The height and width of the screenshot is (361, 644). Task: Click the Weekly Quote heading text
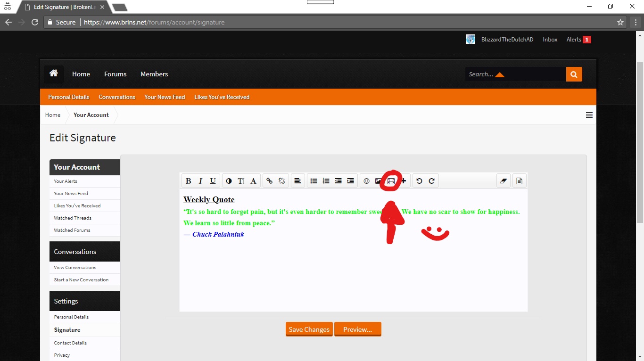209,200
